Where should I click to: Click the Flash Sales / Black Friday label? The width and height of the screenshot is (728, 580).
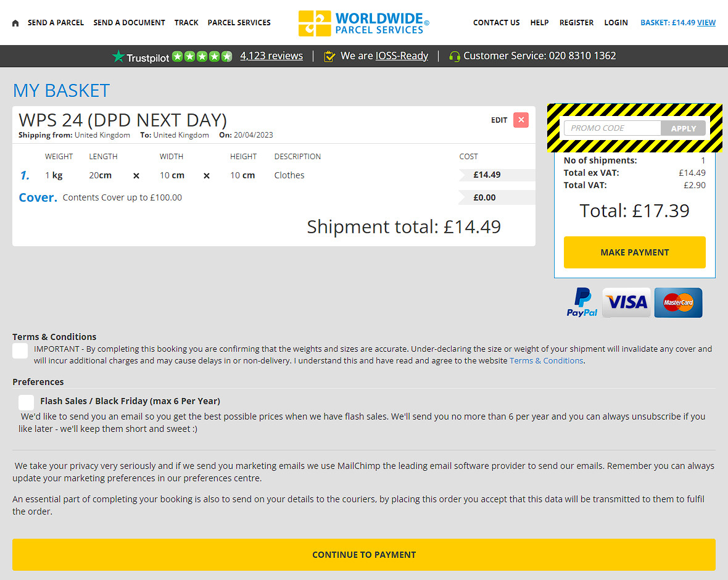click(130, 401)
